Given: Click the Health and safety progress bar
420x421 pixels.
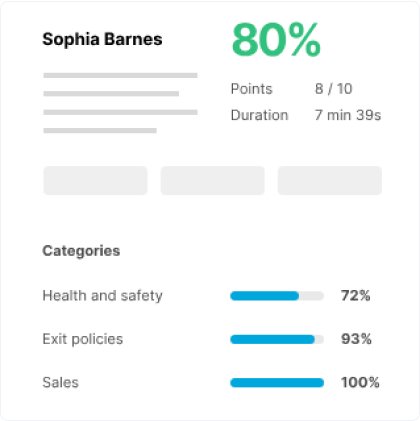Looking at the screenshot, I should tap(277, 296).
